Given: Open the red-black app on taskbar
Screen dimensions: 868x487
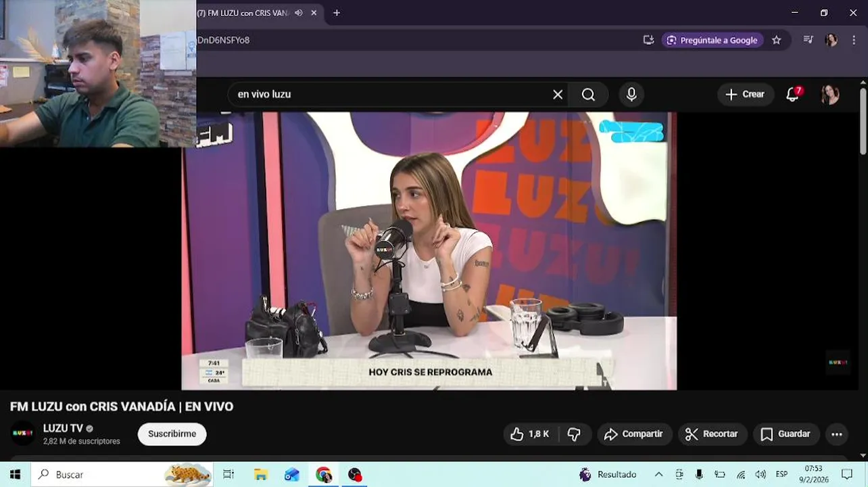Looking at the screenshot, I should click(x=355, y=474).
